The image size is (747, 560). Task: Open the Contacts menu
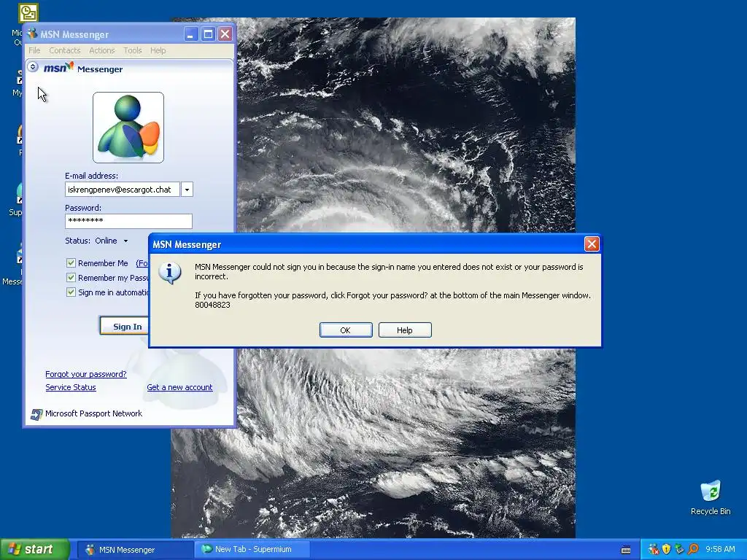tap(65, 50)
